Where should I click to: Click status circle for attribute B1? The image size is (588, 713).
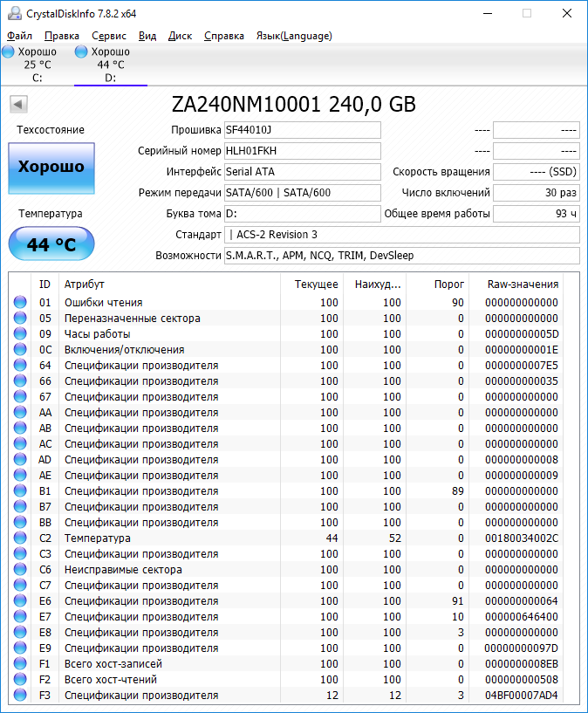pos(20,490)
